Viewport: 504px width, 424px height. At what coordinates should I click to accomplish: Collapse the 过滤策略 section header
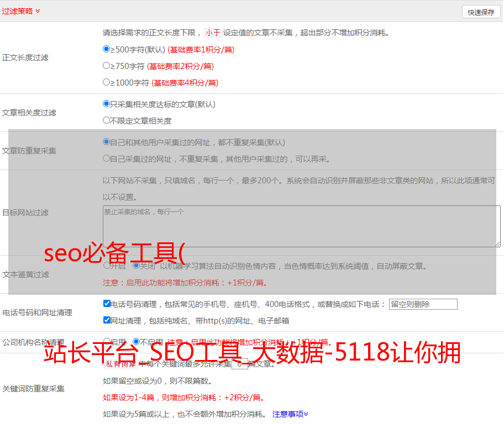click(21, 11)
